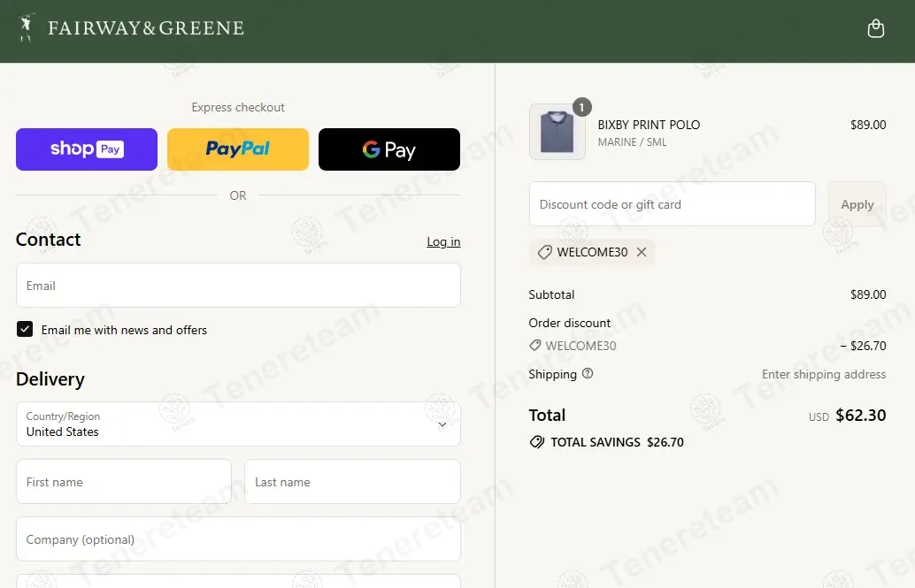Click the Log in link
This screenshot has width=915, height=588.
tap(443, 241)
